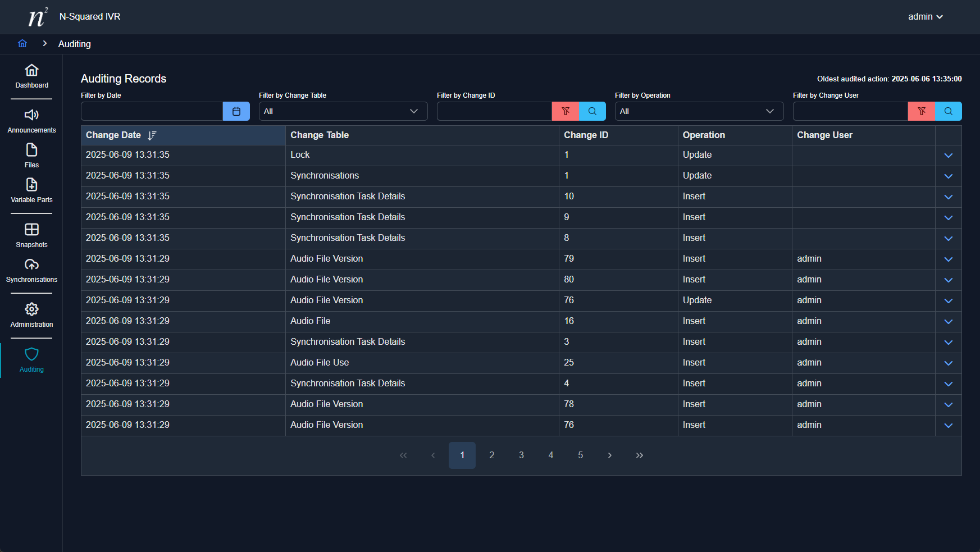Open the Dashboard from the sidebar
Image resolution: width=980 pixels, height=552 pixels.
pos(31,76)
